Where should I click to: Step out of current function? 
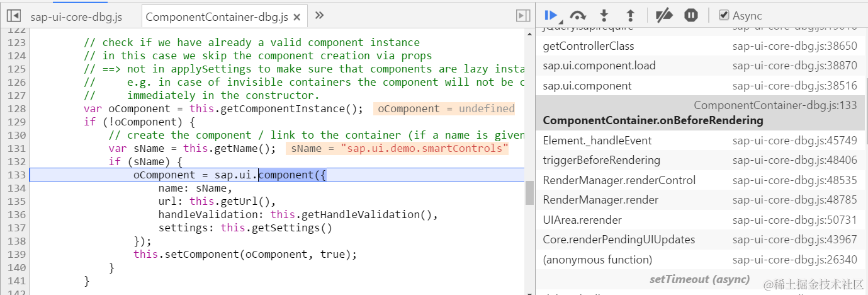(x=630, y=16)
